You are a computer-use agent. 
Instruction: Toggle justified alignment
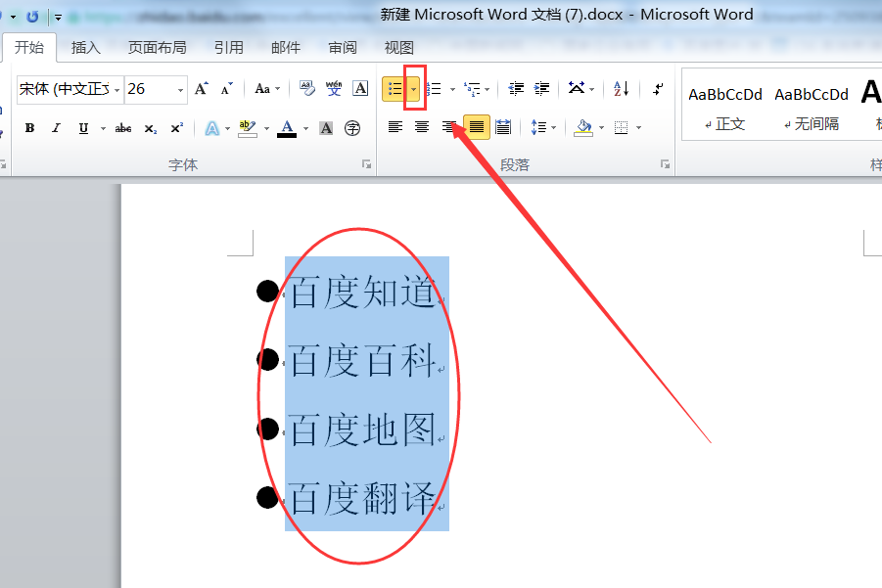point(477,127)
